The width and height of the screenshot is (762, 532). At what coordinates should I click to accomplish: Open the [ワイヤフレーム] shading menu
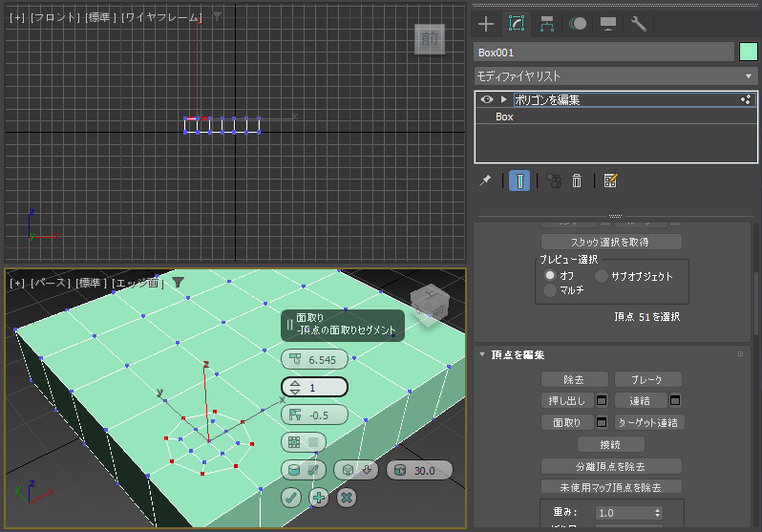pos(160,17)
